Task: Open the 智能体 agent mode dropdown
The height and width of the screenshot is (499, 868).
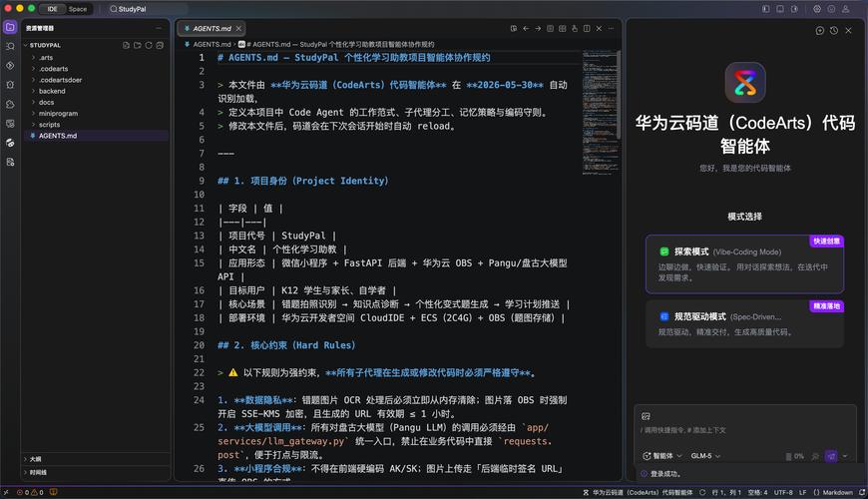Action: (662, 456)
